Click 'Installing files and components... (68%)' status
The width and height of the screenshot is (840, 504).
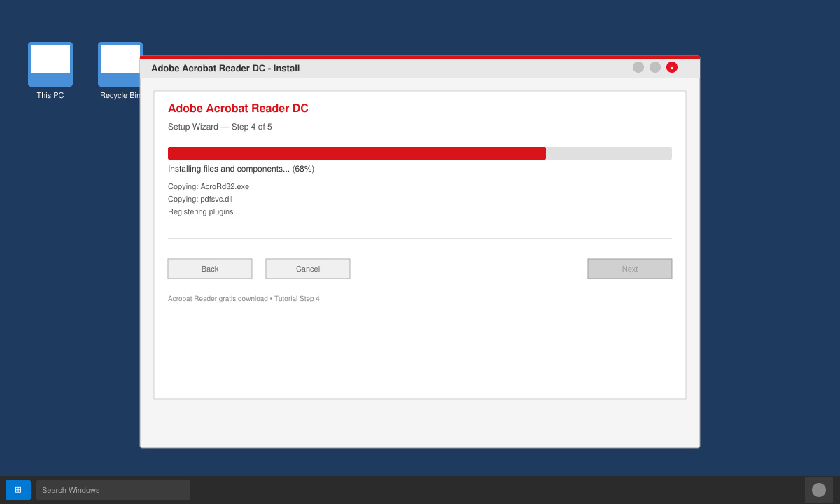click(241, 169)
